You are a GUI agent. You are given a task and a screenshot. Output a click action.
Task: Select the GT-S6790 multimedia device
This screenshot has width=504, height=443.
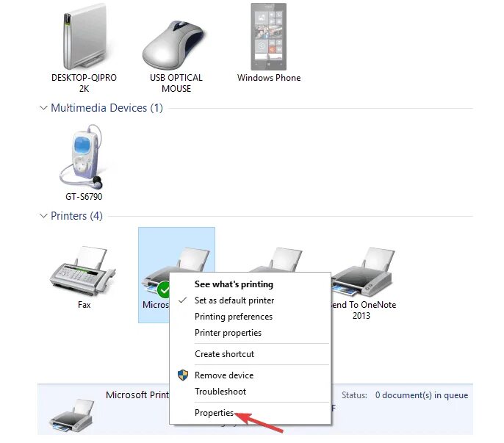click(x=84, y=162)
